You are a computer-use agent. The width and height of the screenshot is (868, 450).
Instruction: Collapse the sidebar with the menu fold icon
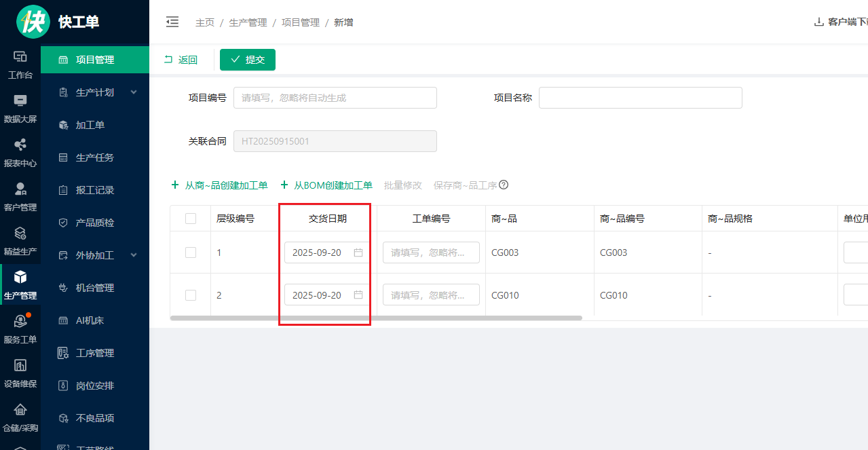click(x=172, y=22)
